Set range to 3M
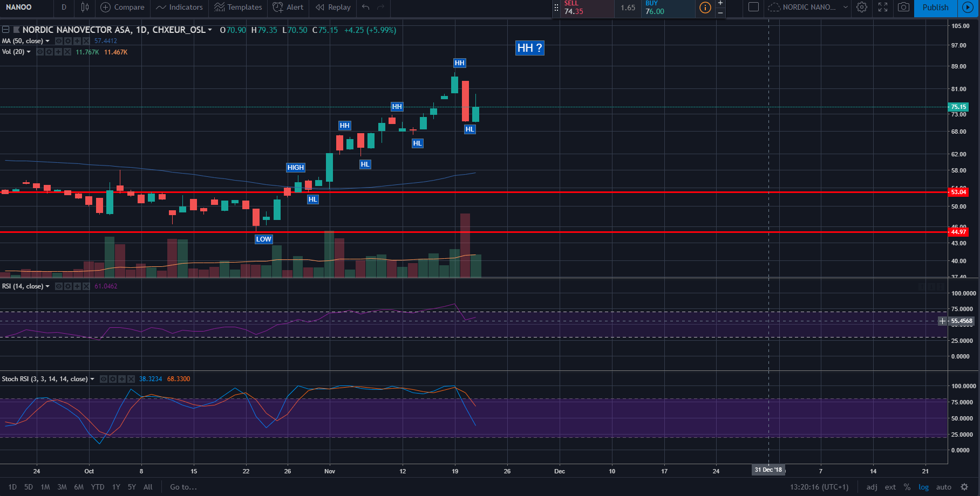 pos(62,487)
